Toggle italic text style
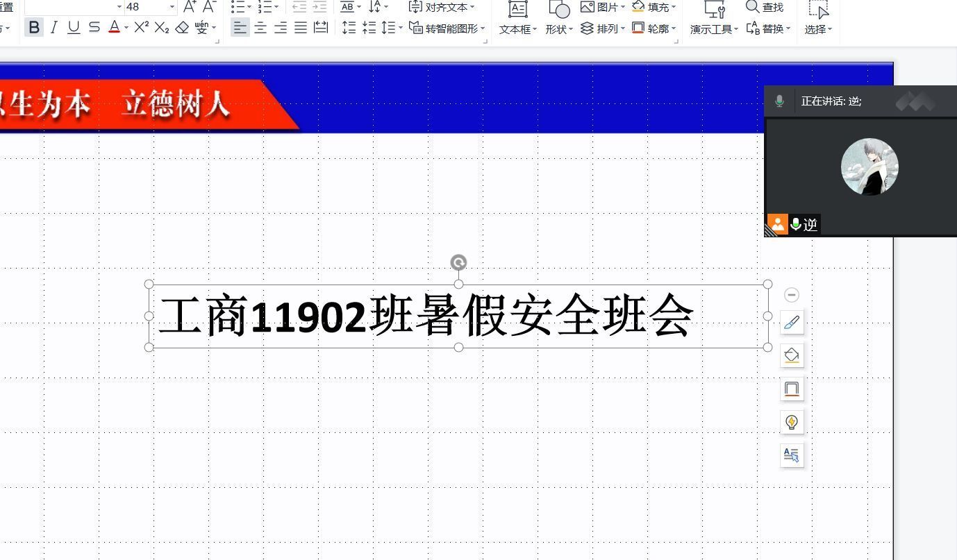The width and height of the screenshot is (957, 560). [53, 28]
